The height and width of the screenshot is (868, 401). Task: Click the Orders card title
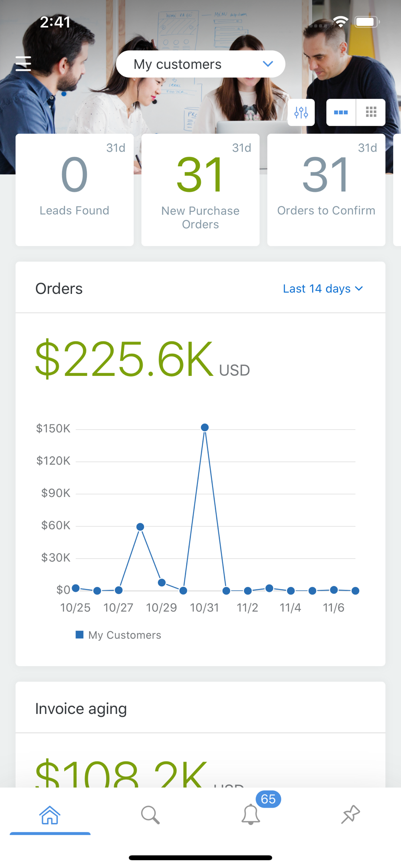click(x=59, y=289)
